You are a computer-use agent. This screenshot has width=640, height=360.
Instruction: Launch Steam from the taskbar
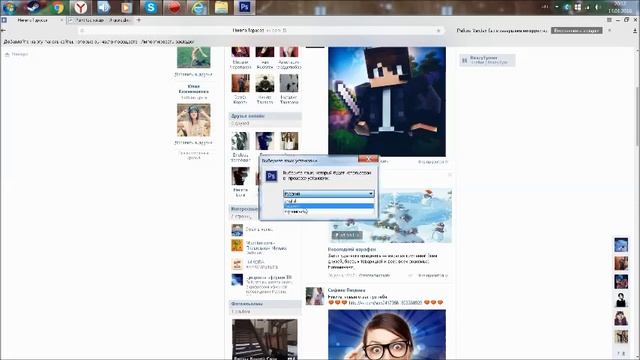[34, 7]
